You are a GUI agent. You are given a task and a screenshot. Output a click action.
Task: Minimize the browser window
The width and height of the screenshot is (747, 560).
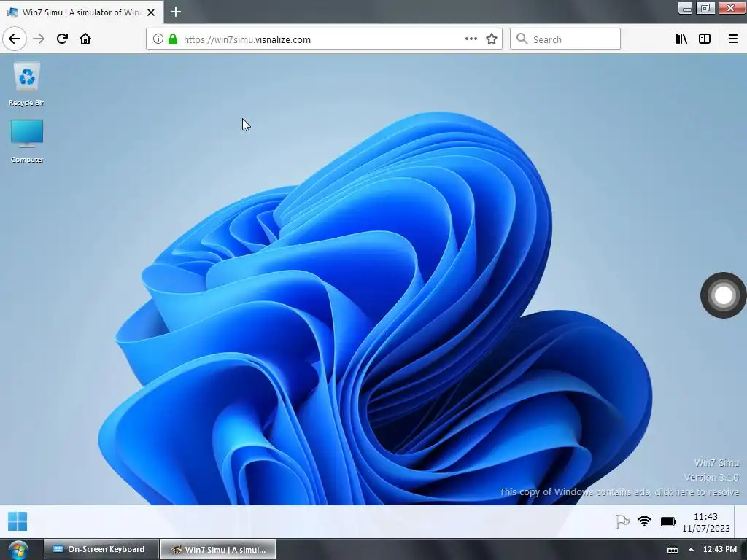[x=685, y=8]
